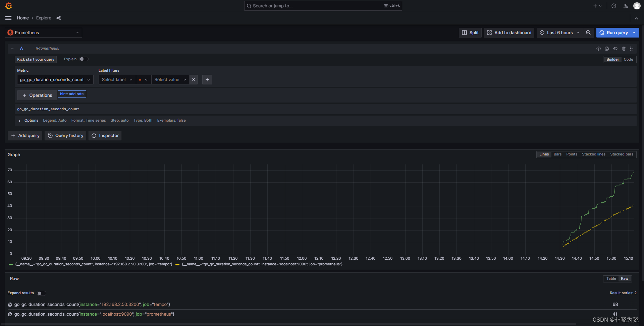The width and height of the screenshot is (644, 326).
Task: Click Add to dashboard button
Action: click(509, 32)
